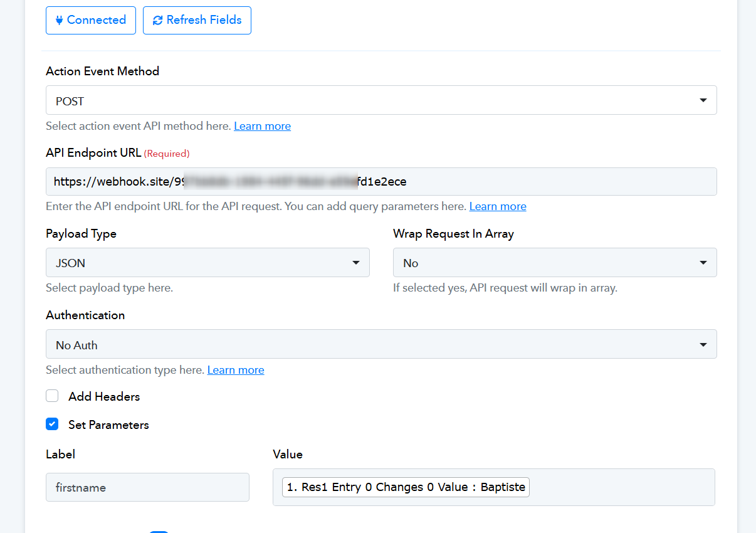Click empty space in the Value field
This screenshot has width=756, height=533.
(x=621, y=487)
